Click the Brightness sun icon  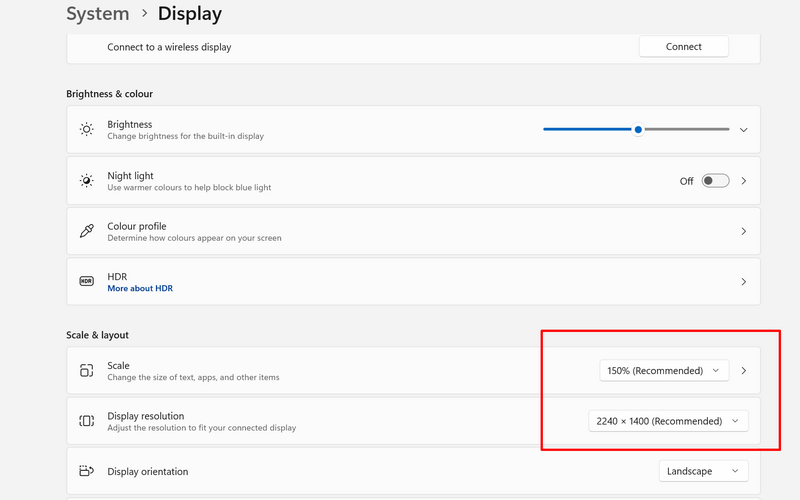tap(87, 130)
